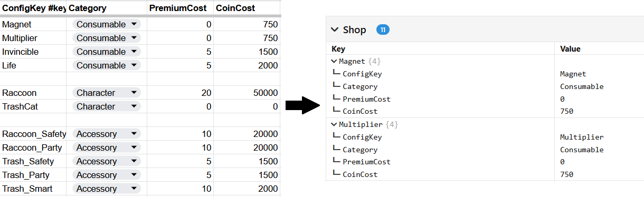Screen dimensions: 644x197
Task: Open Category dropdown for Trash_Safety row
Action: point(106,161)
